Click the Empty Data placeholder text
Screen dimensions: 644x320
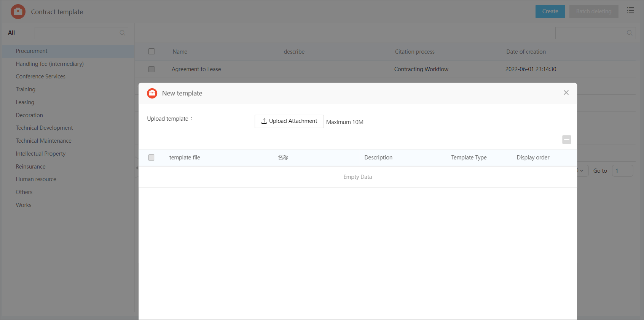pyautogui.click(x=358, y=177)
